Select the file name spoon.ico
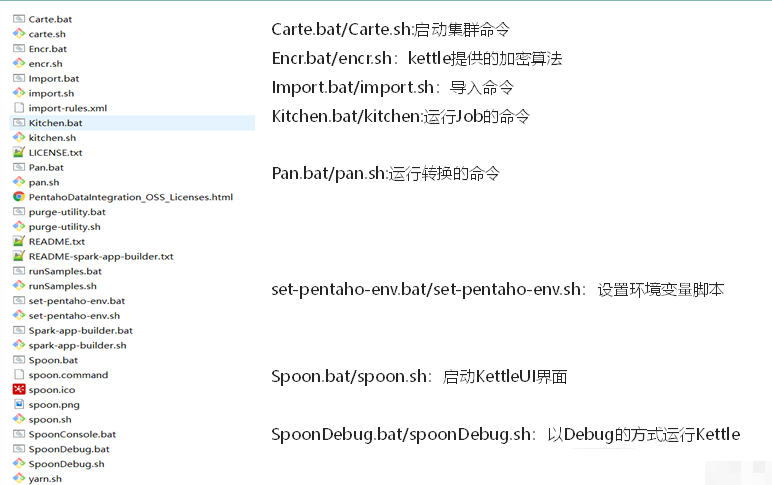The height and width of the screenshot is (485, 772). (x=52, y=389)
